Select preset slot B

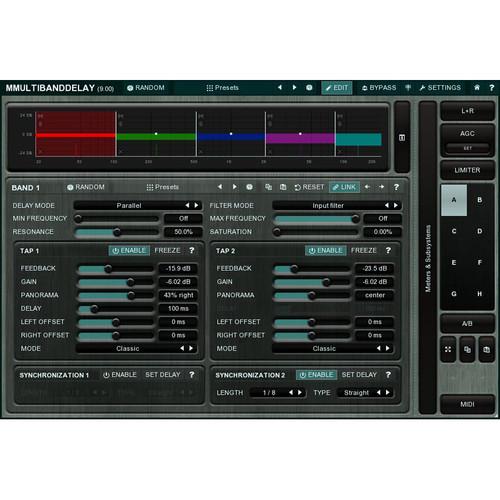click(480, 200)
